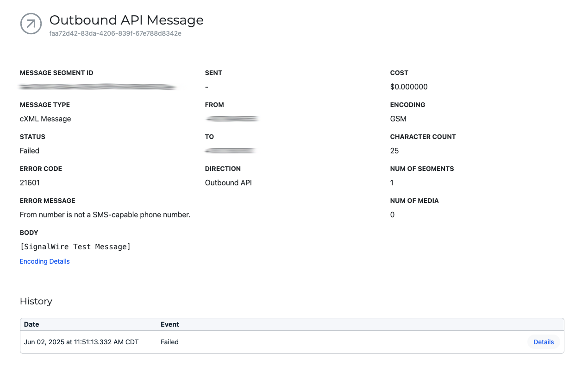Click the cXML Message type value
588x373 pixels.
pyautogui.click(x=45, y=119)
